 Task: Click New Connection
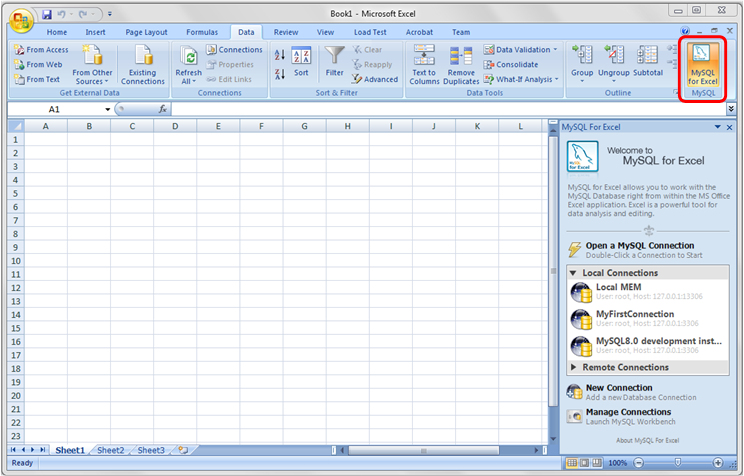tap(631, 392)
